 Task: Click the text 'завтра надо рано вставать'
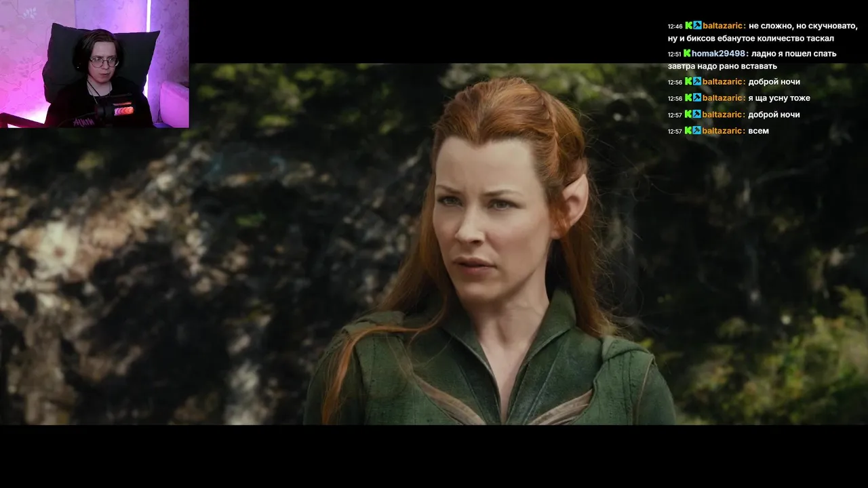coord(722,66)
